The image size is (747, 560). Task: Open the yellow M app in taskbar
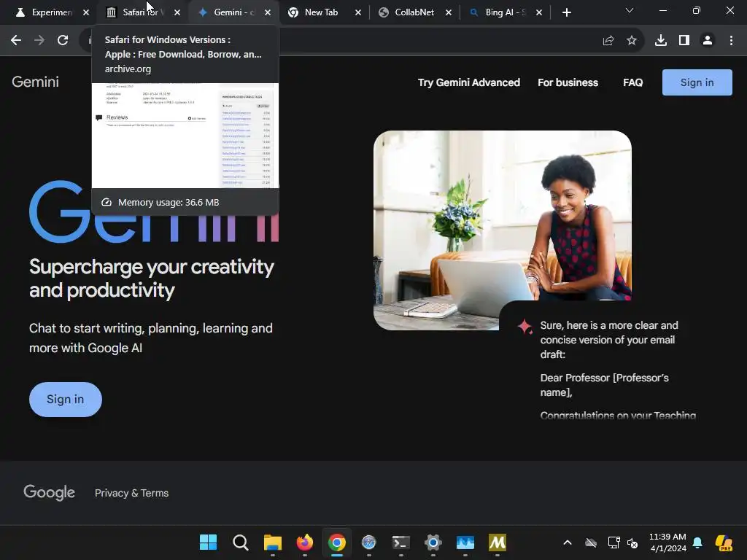coord(498,542)
